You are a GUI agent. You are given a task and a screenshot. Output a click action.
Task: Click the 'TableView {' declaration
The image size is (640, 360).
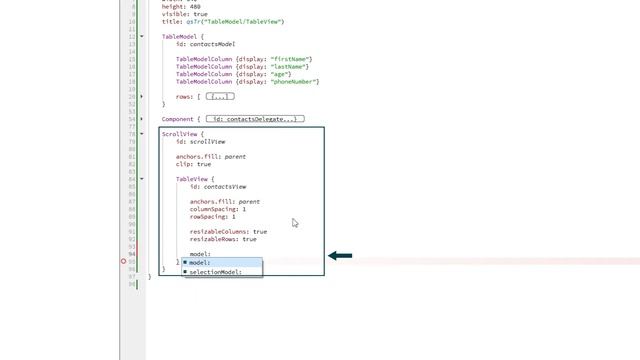pyautogui.click(x=195, y=179)
